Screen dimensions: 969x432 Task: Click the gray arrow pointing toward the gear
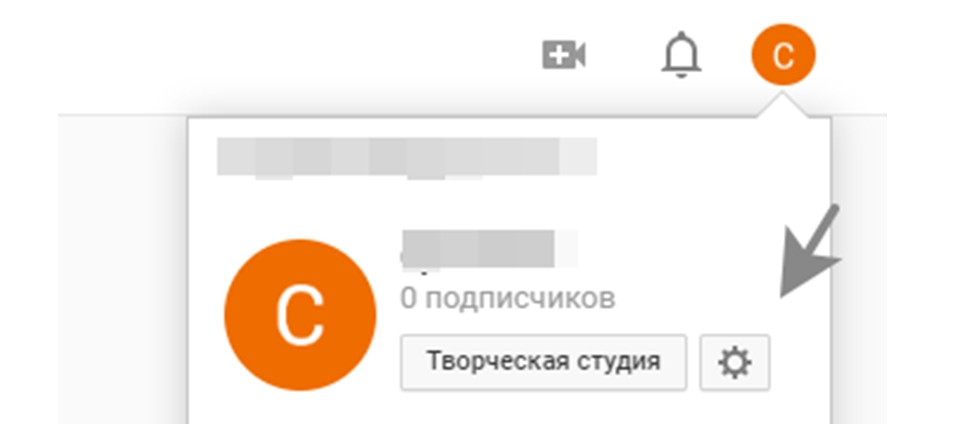tap(808, 252)
